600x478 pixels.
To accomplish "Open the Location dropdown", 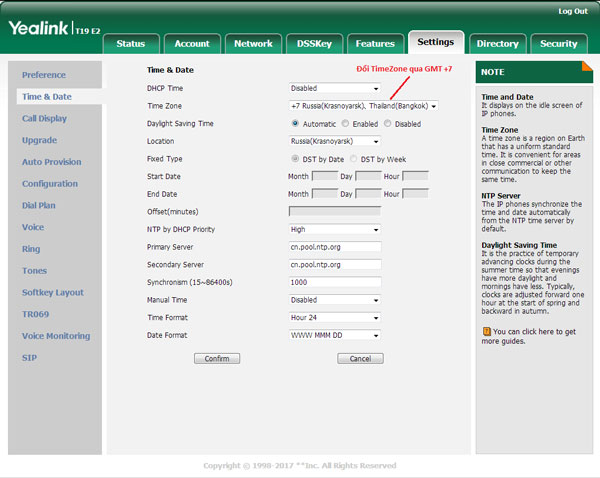I will click(334, 141).
